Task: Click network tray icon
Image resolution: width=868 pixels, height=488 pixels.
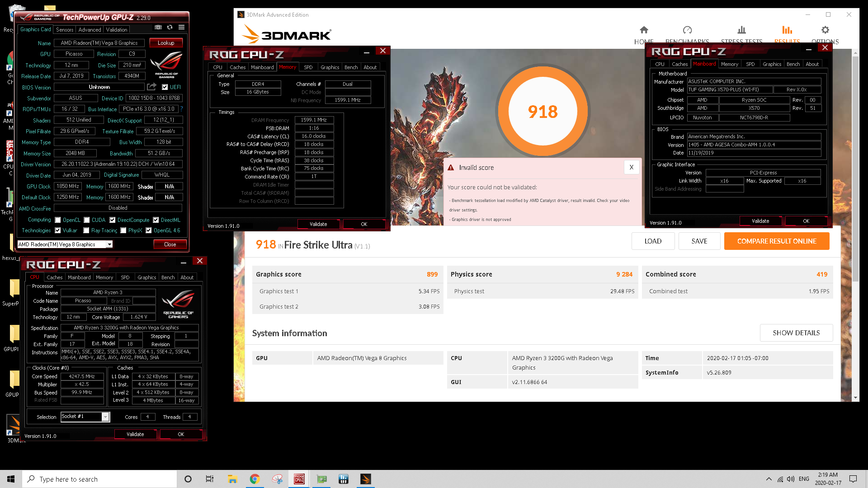Action: coord(780,479)
